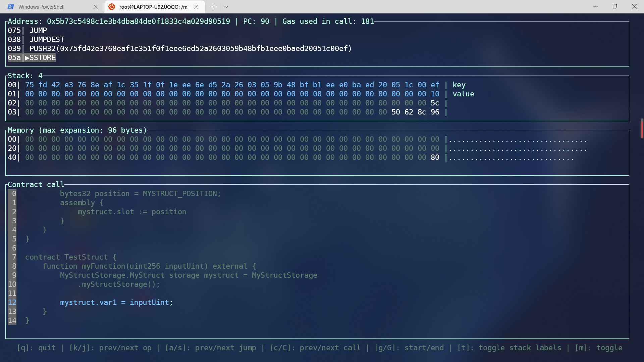Open a new terminal tab
This screenshot has height=362, width=644.
coord(214,7)
